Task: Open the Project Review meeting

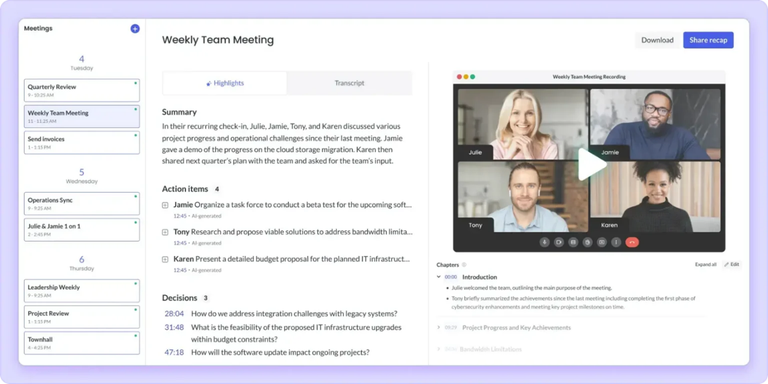Action: coord(82,317)
